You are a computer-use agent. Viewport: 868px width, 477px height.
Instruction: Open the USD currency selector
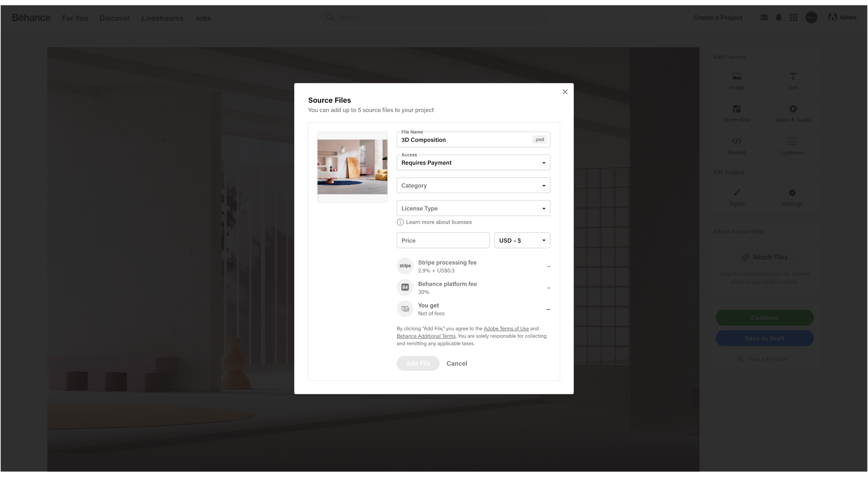coord(522,240)
